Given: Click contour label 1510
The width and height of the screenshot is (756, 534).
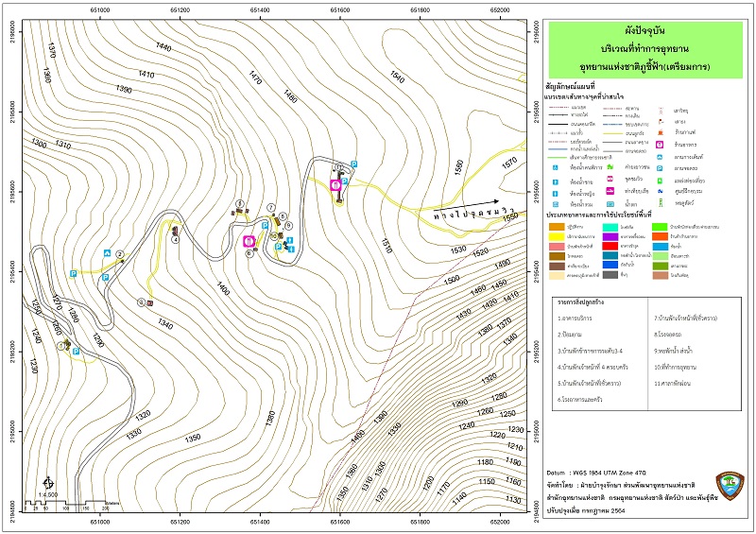Looking at the screenshot, I should [x=387, y=246].
